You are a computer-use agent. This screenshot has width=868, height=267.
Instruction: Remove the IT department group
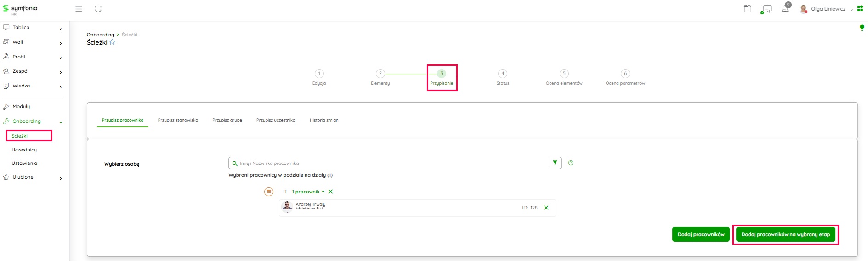point(330,192)
